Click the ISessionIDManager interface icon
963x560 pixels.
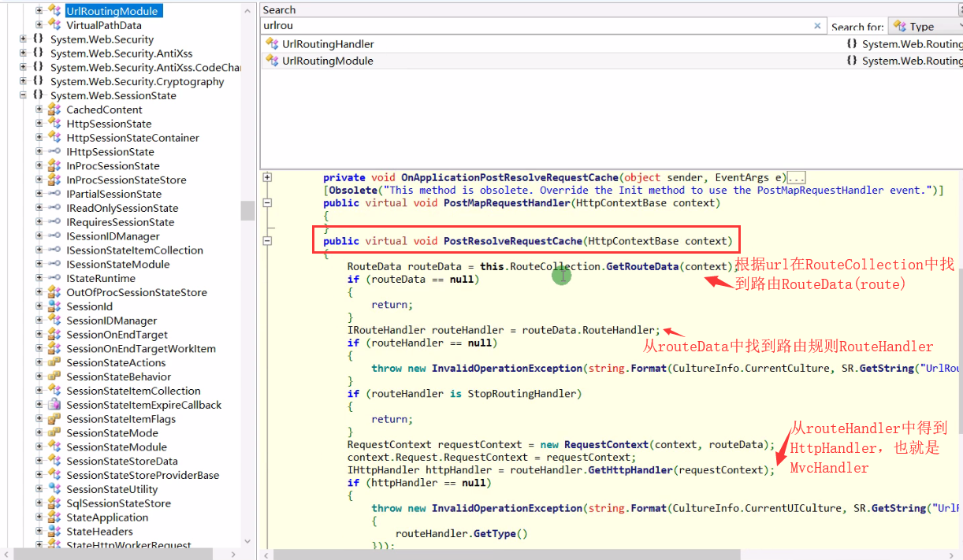click(x=54, y=236)
